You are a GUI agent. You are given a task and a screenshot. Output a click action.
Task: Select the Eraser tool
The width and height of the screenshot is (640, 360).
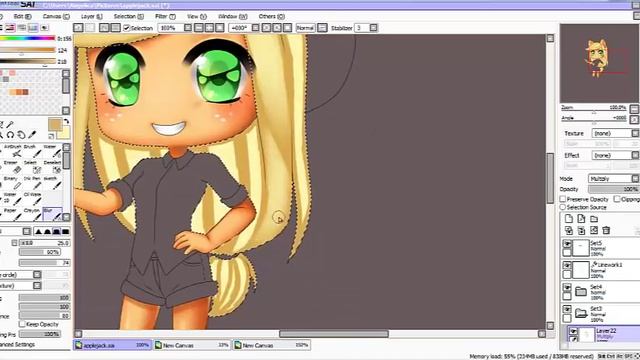point(13,167)
